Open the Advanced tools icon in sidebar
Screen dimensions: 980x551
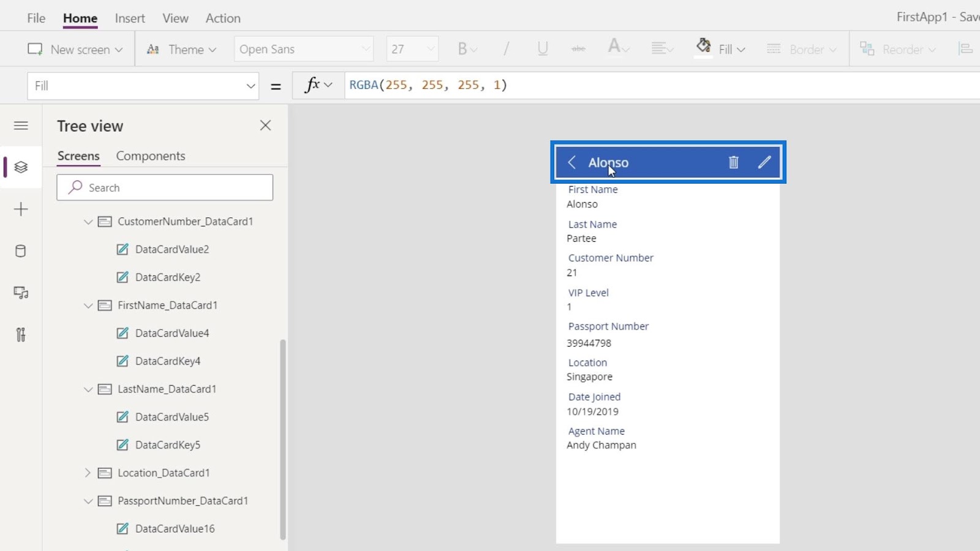tap(21, 334)
